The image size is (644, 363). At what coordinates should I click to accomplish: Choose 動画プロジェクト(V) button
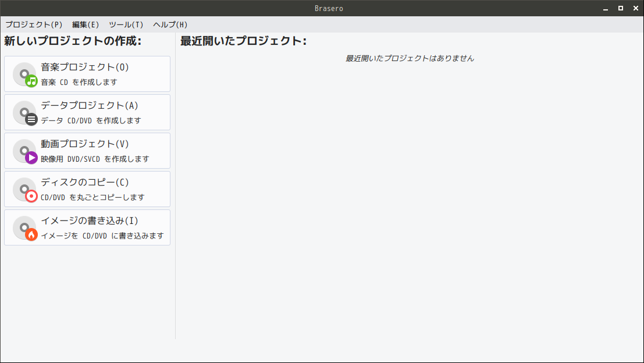coord(87,151)
